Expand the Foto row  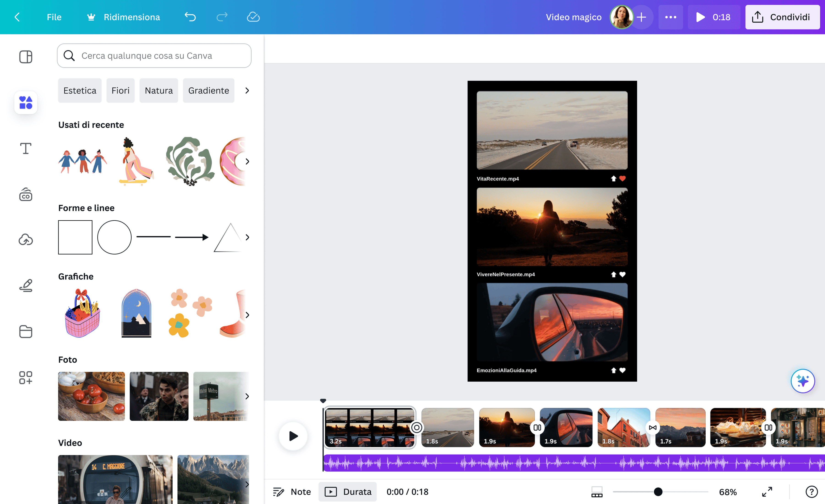point(247,396)
